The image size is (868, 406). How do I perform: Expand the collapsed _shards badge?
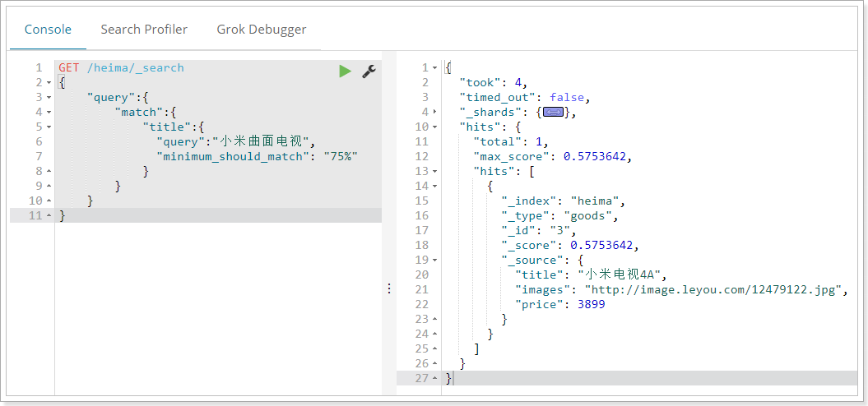554,112
